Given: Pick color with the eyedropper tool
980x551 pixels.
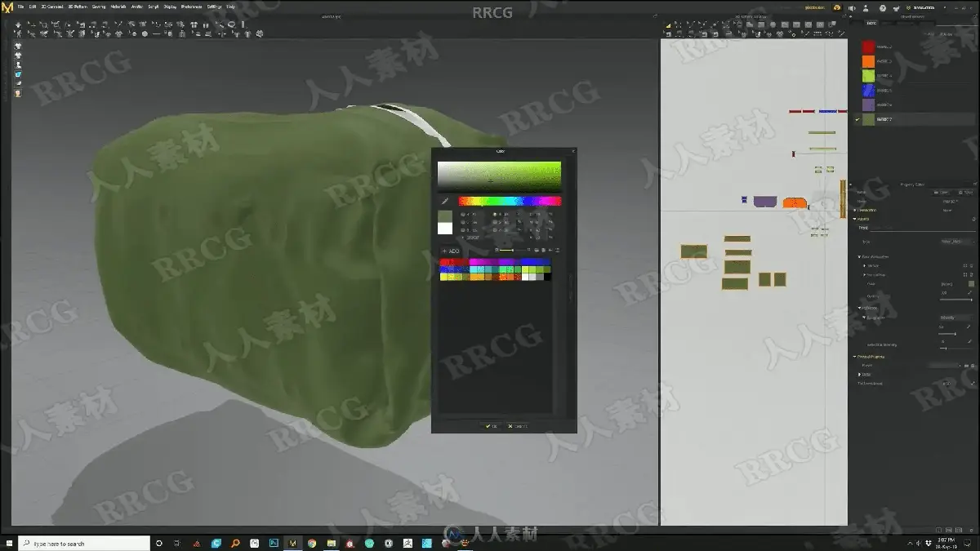Looking at the screenshot, I should pos(445,201).
